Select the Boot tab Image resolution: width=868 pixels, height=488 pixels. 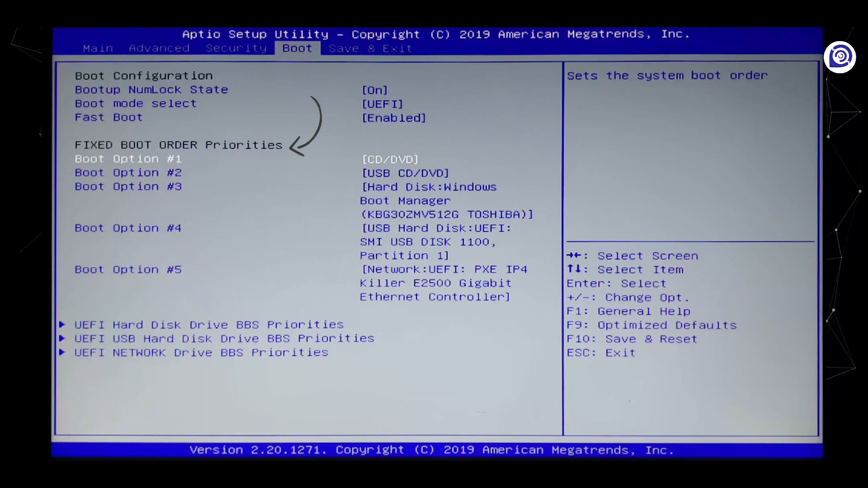click(297, 48)
